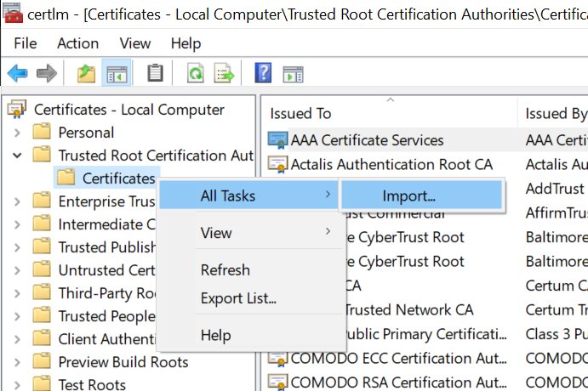Expand the Intermediate Certification node
Screen dimensions: 588x391
[x=17, y=224]
